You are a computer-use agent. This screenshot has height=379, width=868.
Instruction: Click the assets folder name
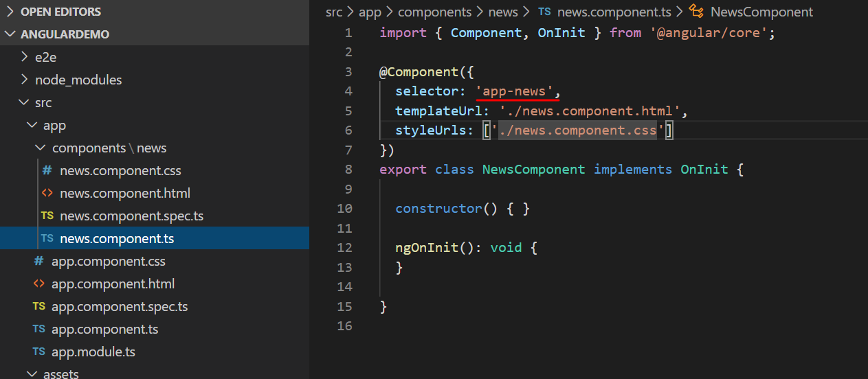tap(60, 374)
